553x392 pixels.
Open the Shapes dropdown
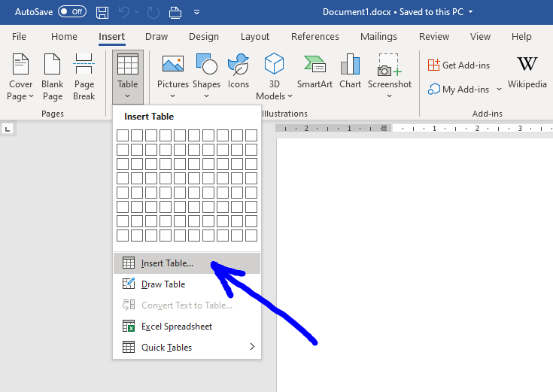click(x=206, y=96)
